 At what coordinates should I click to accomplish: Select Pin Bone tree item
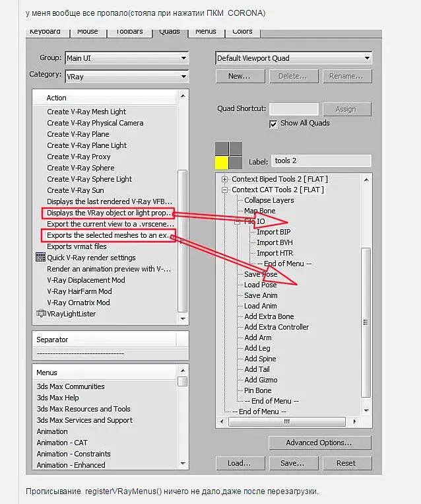point(258,390)
